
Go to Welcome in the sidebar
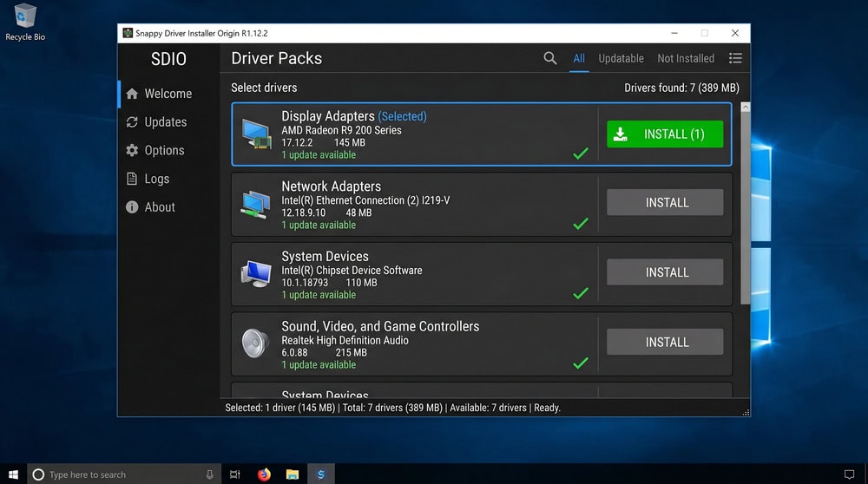click(168, 94)
